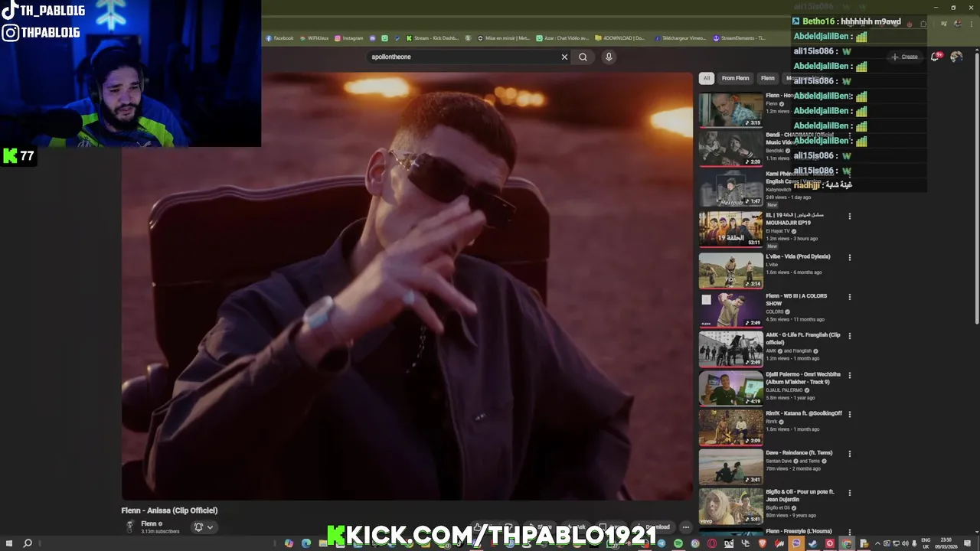Open Spotify from the taskbar
The width and height of the screenshot is (980, 551).
(x=678, y=543)
